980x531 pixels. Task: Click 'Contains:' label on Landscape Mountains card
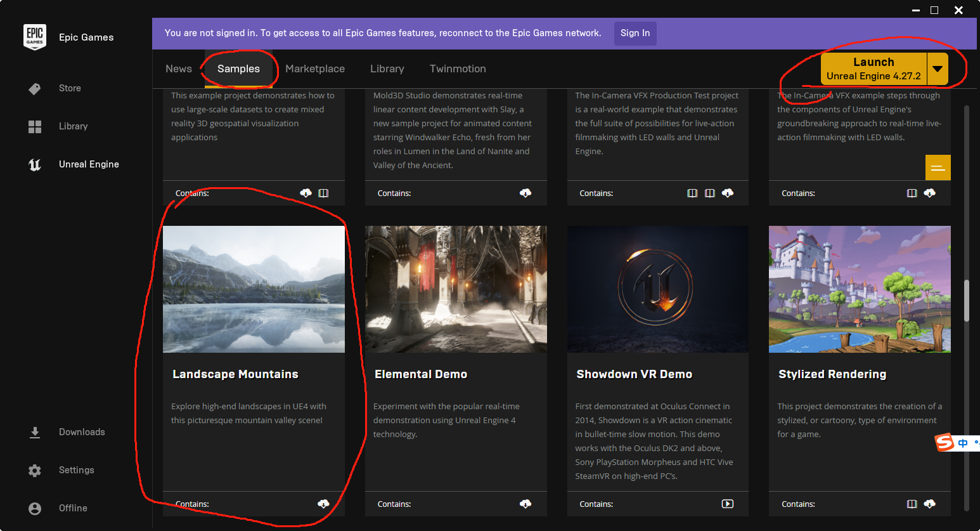click(x=192, y=504)
